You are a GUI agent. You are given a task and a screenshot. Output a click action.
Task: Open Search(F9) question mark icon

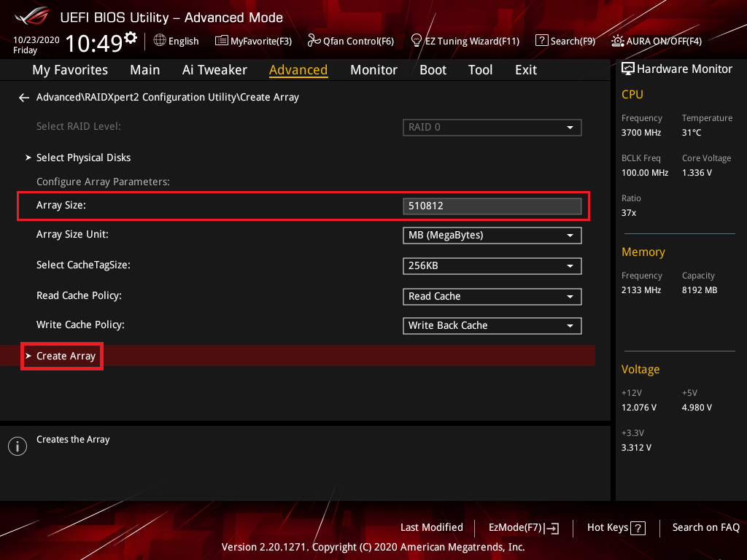coord(541,41)
